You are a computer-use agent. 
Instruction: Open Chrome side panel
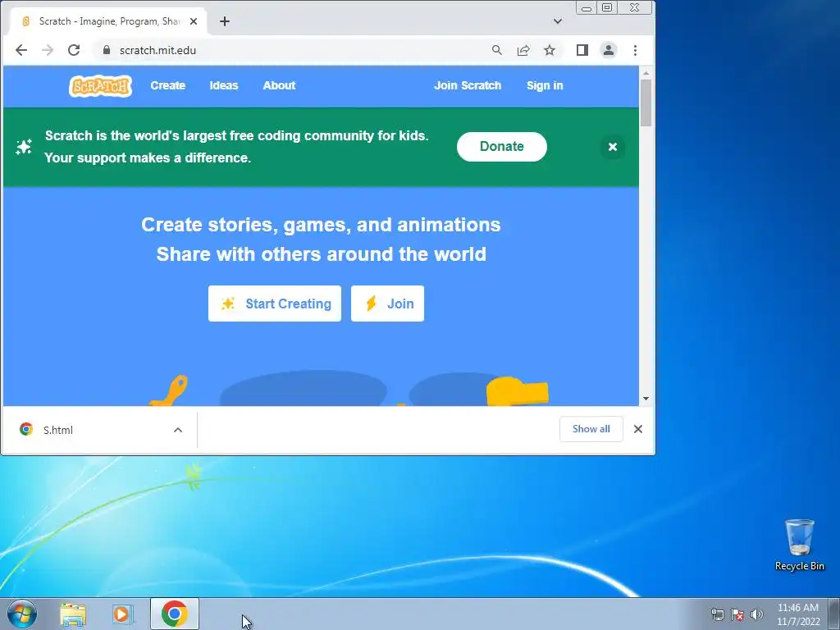click(582, 50)
